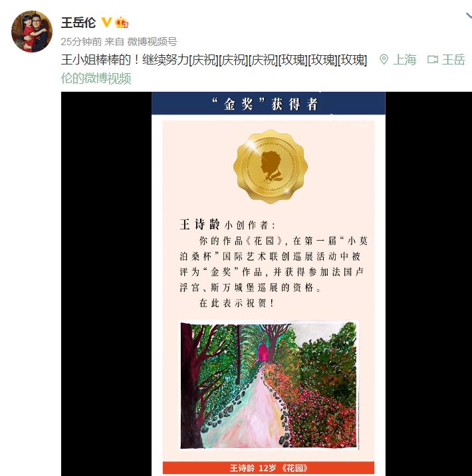
Task: Open the 上海 location link
Action: tap(405, 60)
